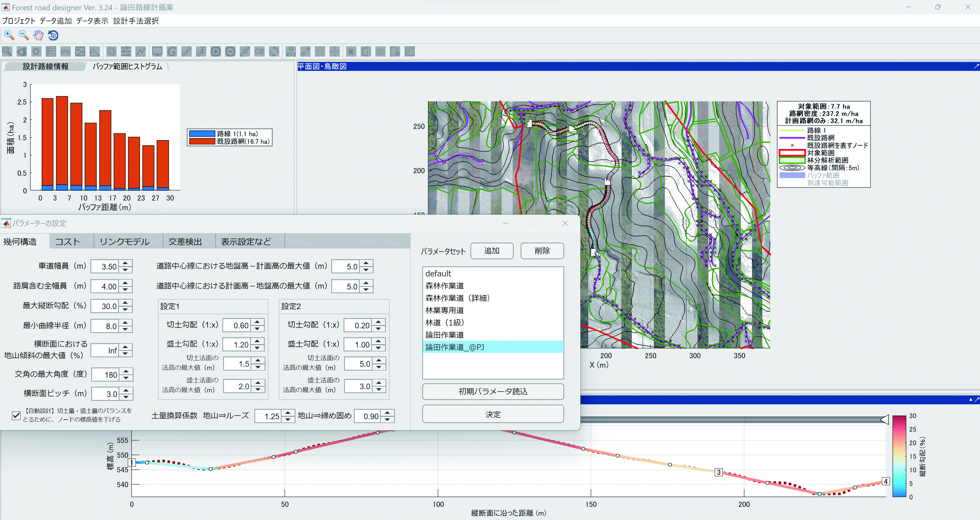Click the zoom out magnifier icon
Screen dimensions: 980x520
click(x=24, y=35)
